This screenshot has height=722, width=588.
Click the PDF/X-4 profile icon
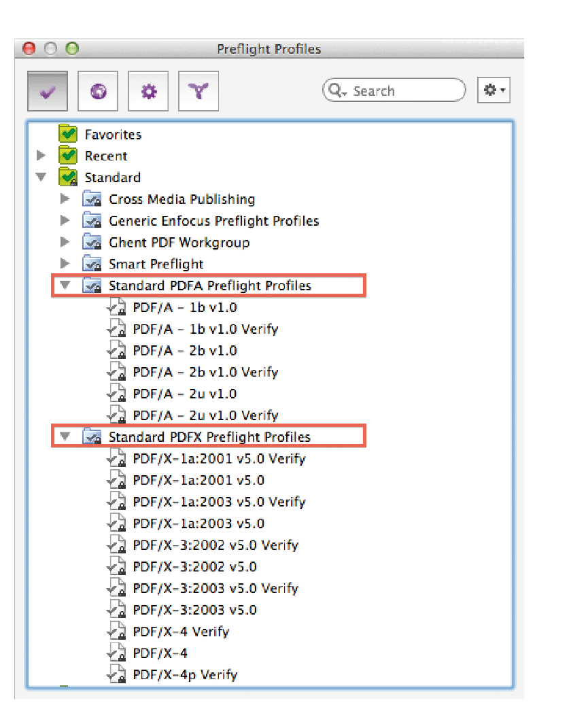[116, 653]
